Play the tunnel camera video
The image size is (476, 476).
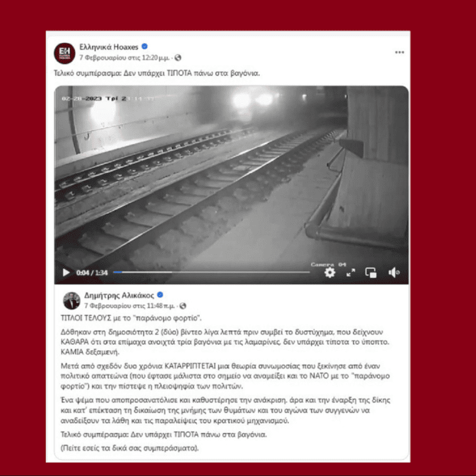[66, 273]
